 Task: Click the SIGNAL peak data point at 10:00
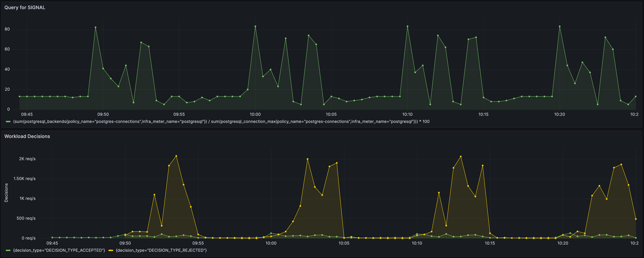(x=255, y=26)
